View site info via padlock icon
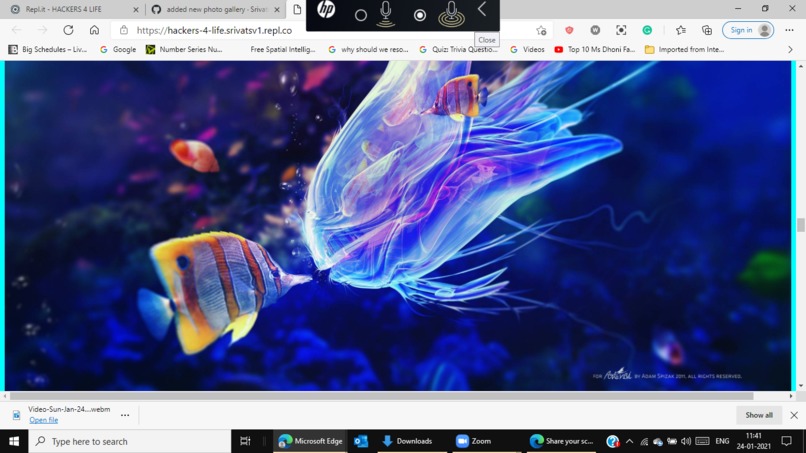806x453 pixels. coord(124,30)
